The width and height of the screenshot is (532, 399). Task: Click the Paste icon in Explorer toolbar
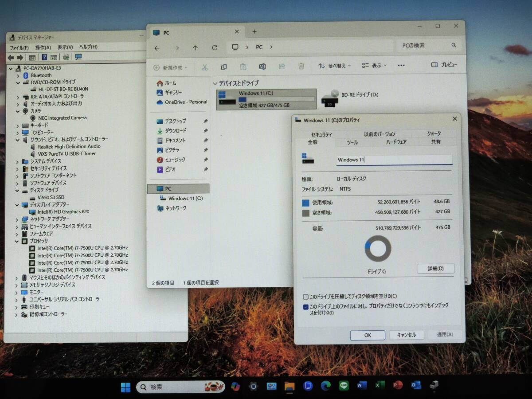coord(243,67)
